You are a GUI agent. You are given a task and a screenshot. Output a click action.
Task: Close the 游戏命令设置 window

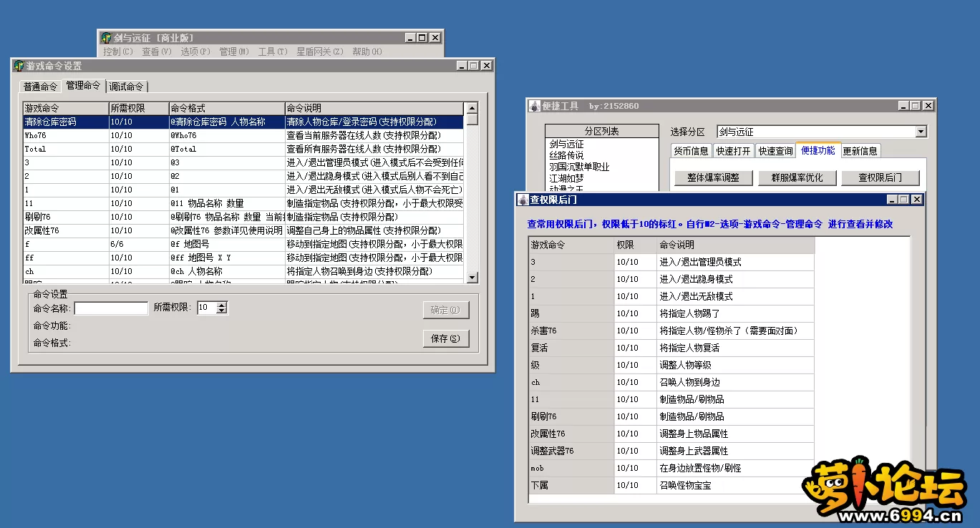tap(487, 66)
